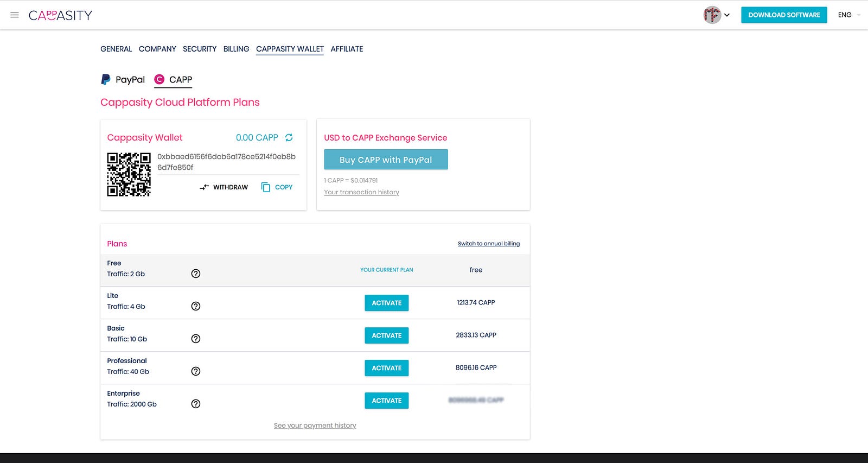Image resolution: width=868 pixels, height=463 pixels.
Task: Open the Security tab
Action: coord(200,49)
